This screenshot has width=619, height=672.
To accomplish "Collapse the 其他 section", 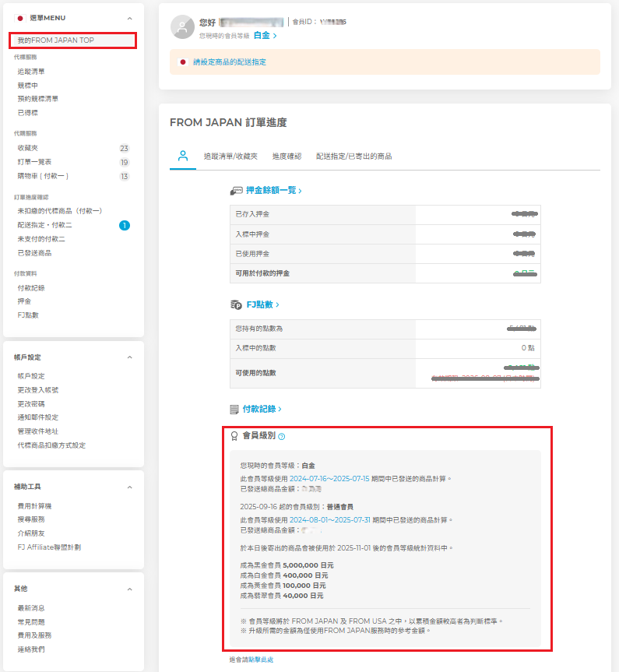I will point(129,589).
